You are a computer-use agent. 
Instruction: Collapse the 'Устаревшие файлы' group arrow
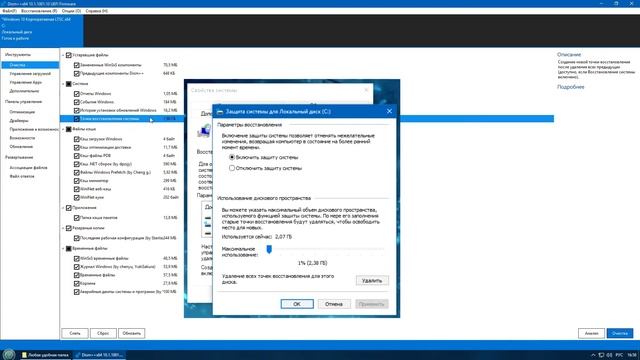click(x=63, y=55)
